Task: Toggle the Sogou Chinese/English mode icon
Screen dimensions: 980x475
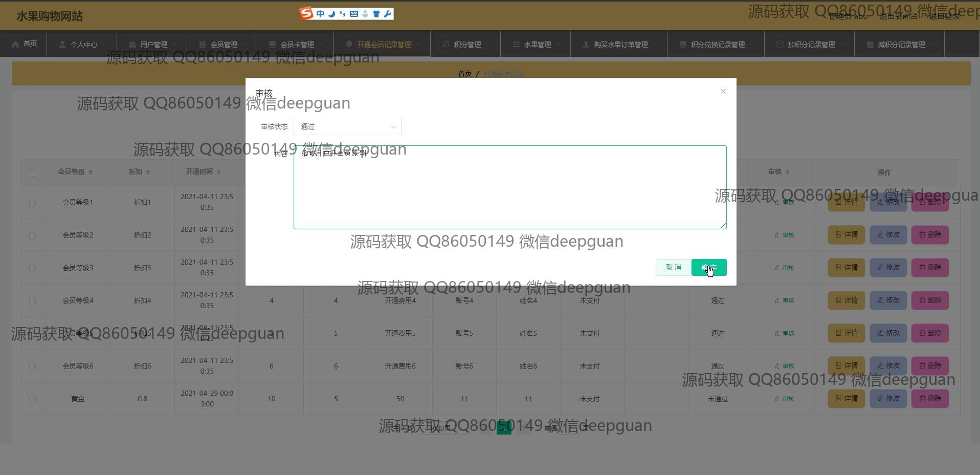Action: point(320,14)
